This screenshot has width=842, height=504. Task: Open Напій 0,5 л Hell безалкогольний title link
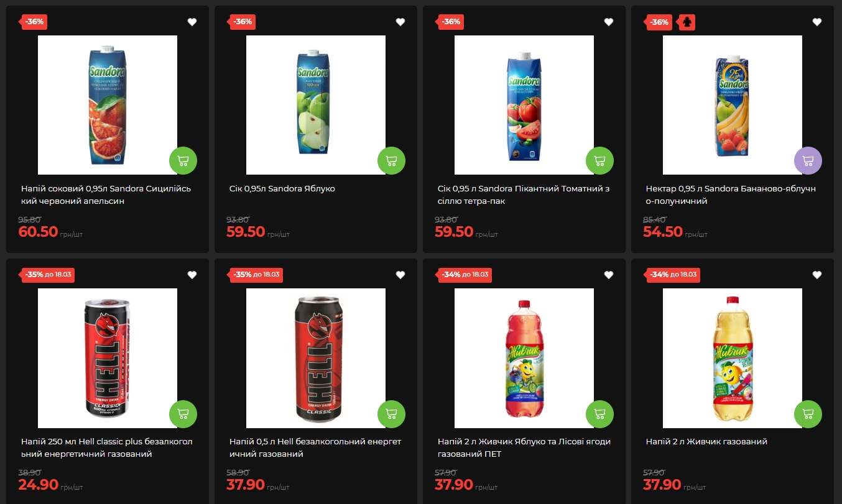tap(315, 448)
